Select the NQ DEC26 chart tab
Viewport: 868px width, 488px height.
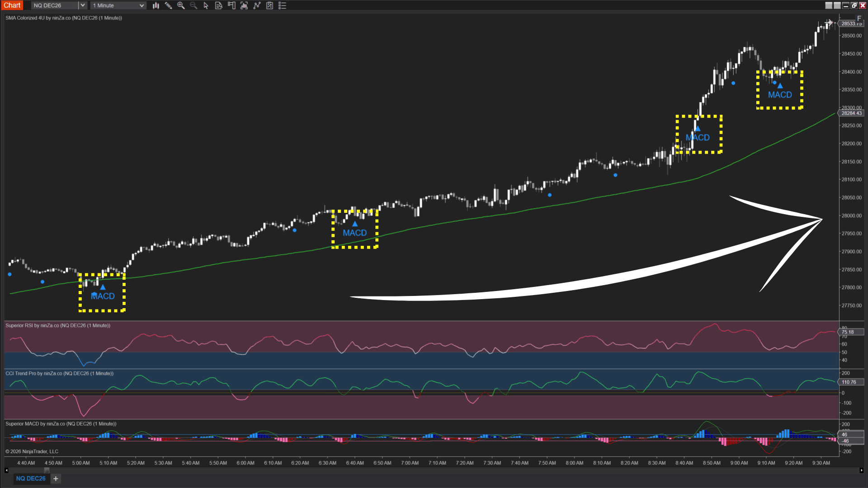tap(31, 479)
